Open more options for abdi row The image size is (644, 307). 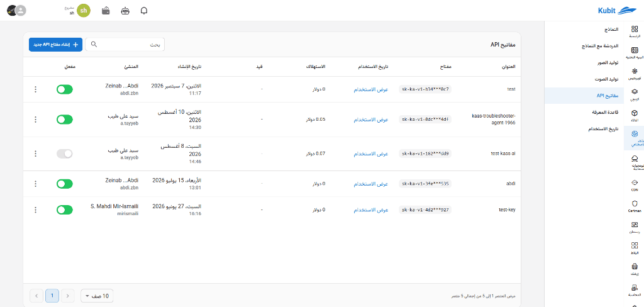click(x=35, y=184)
